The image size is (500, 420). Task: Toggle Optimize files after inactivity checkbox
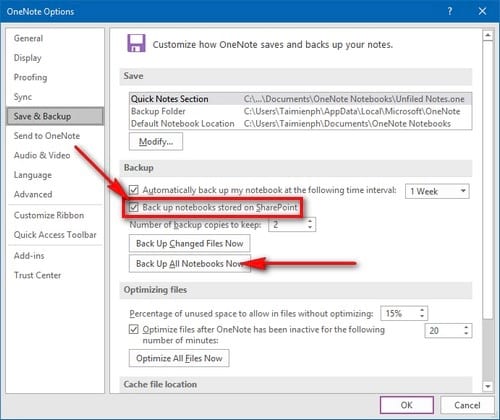(x=134, y=330)
